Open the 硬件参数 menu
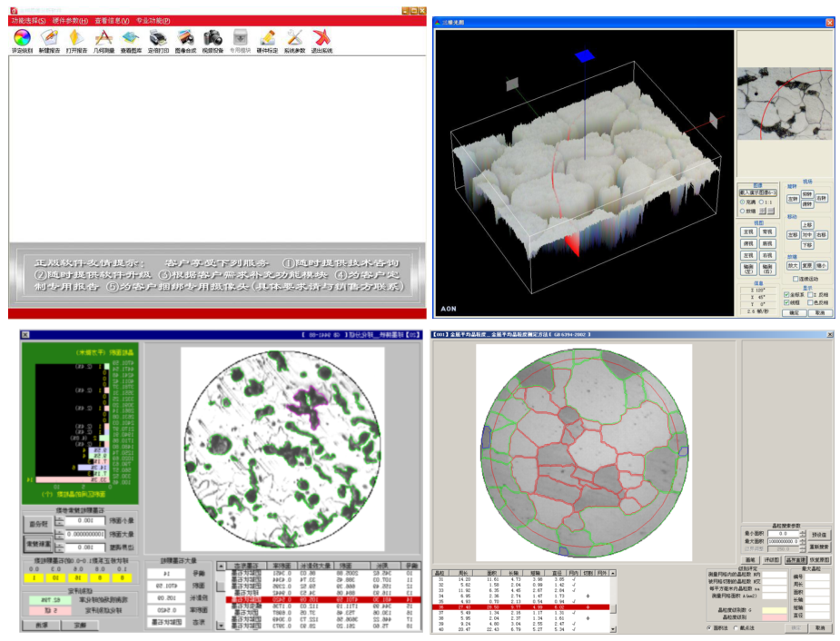This screenshot has width=840, height=641. coord(72,20)
